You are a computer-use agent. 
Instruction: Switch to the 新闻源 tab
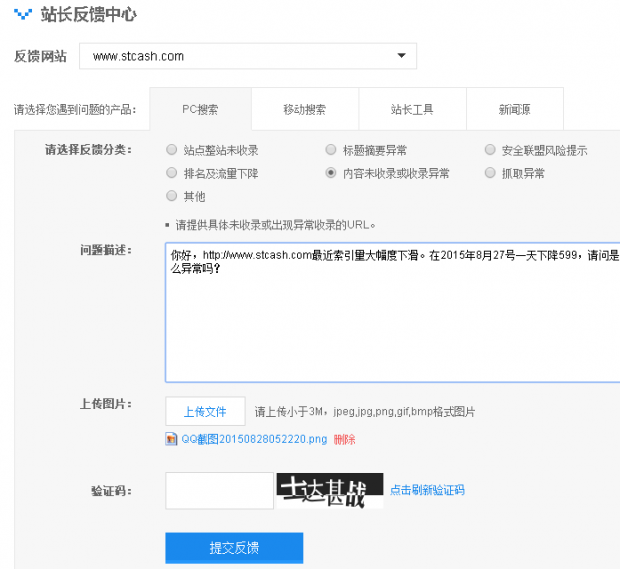515,109
